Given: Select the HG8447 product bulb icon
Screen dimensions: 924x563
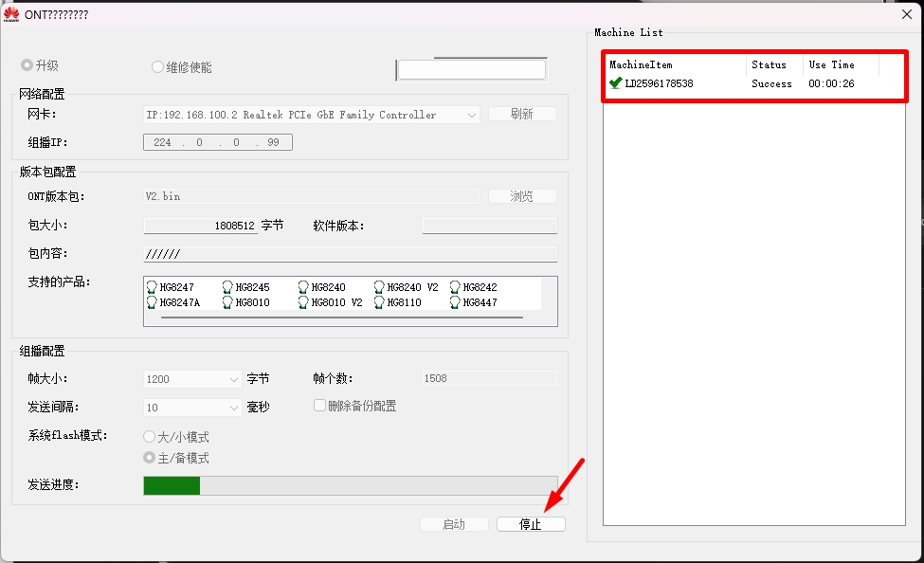Looking at the screenshot, I should pyautogui.click(x=455, y=303).
